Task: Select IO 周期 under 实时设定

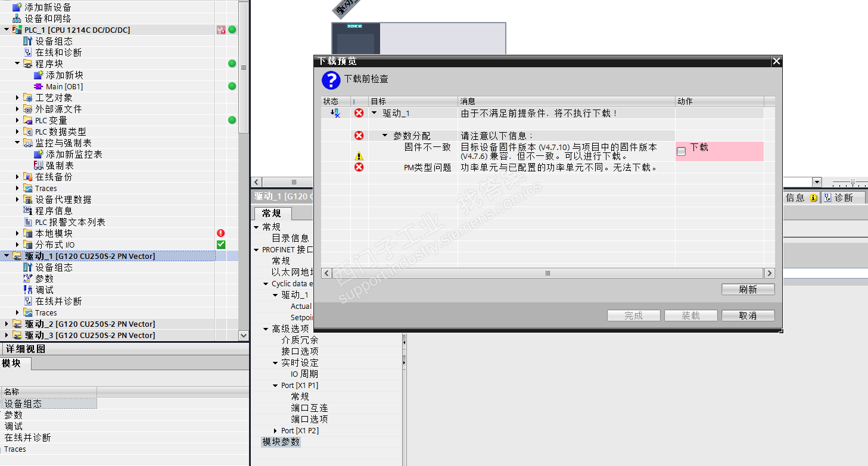Action: coord(304,374)
